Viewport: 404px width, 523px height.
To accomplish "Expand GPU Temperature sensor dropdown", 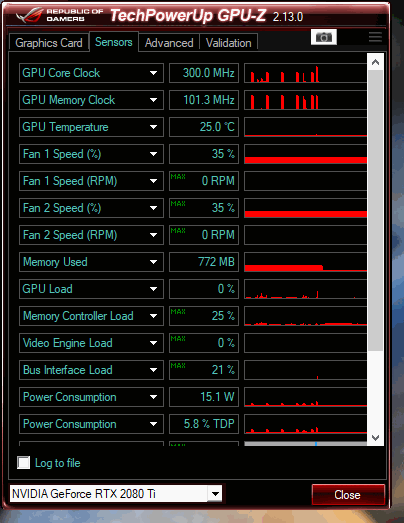I will tap(153, 127).
